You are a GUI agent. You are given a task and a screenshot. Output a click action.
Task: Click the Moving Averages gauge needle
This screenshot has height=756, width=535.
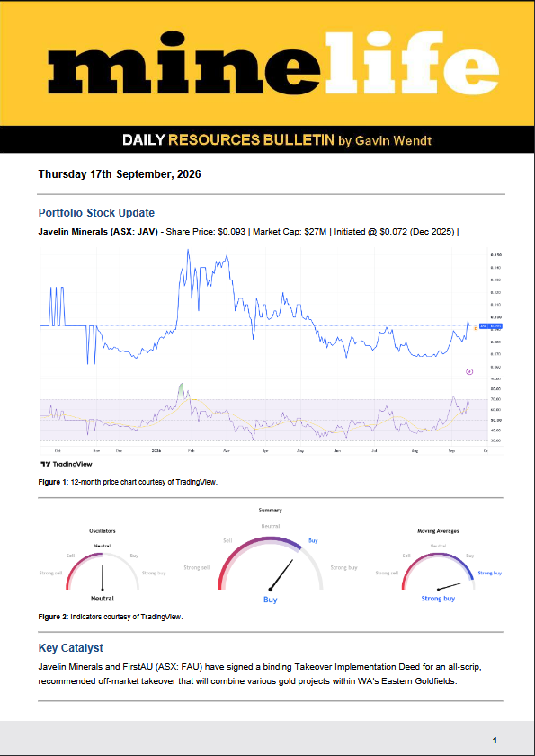[x=450, y=586]
